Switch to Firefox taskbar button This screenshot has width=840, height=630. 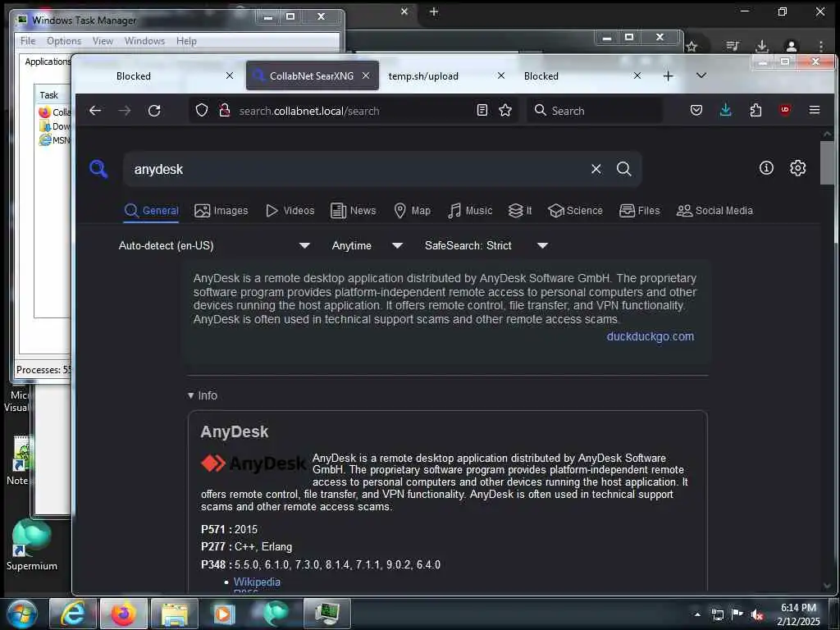click(x=123, y=614)
